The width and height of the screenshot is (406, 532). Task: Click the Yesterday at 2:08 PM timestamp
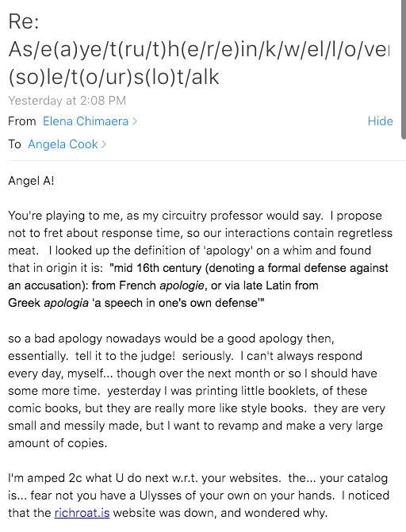(67, 101)
